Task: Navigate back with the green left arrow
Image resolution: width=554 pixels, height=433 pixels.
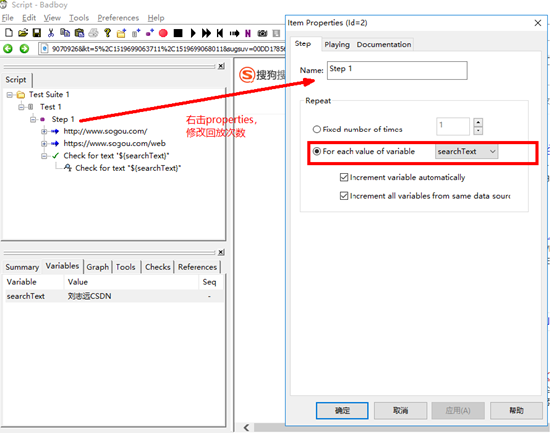Action: click(8, 48)
